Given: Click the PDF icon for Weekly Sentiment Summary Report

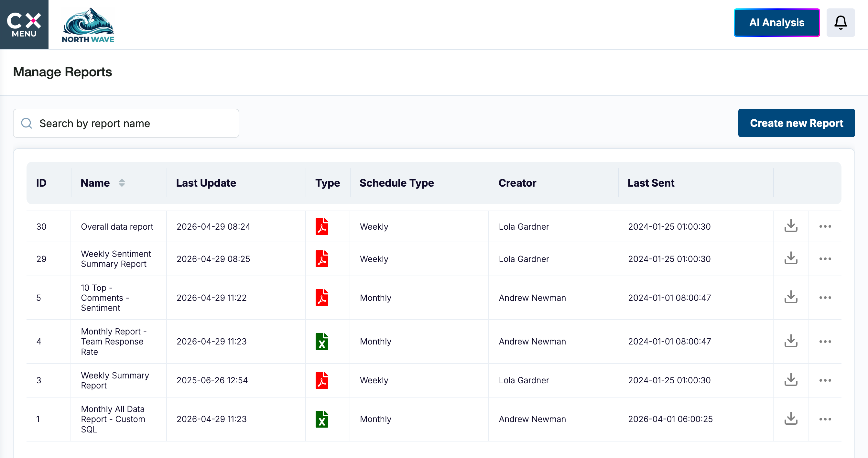Looking at the screenshot, I should (322, 259).
